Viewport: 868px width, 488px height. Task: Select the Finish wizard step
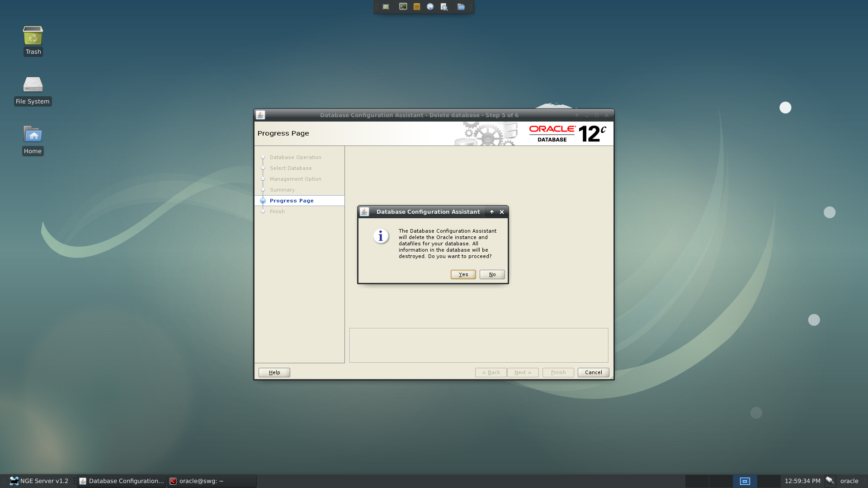point(277,211)
